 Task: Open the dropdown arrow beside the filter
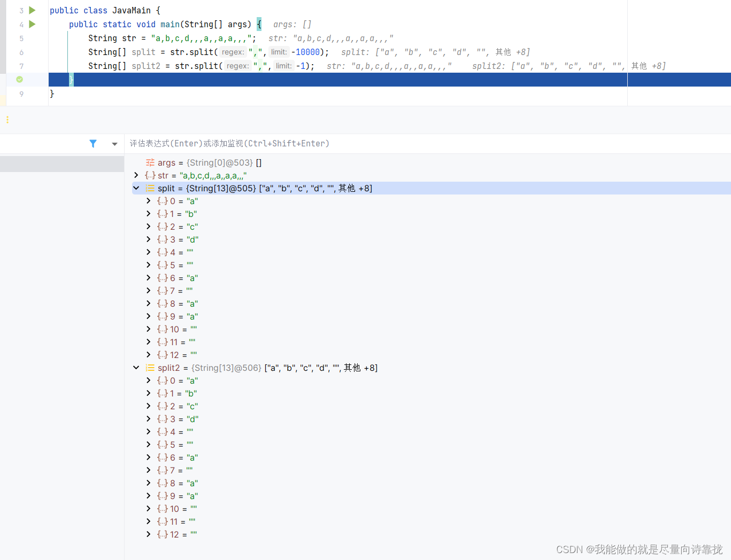pos(114,144)
